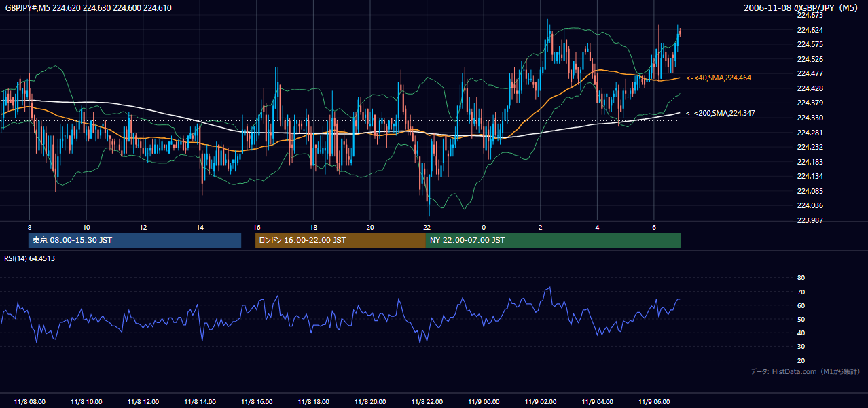Click the bottom time label 11/9 02:00

click(540, 402)
